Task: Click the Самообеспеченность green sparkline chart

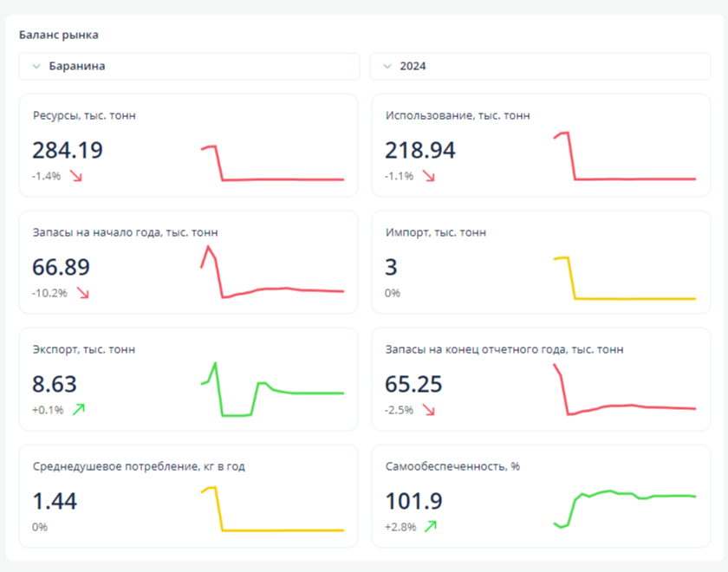Action: click(624, 507)
